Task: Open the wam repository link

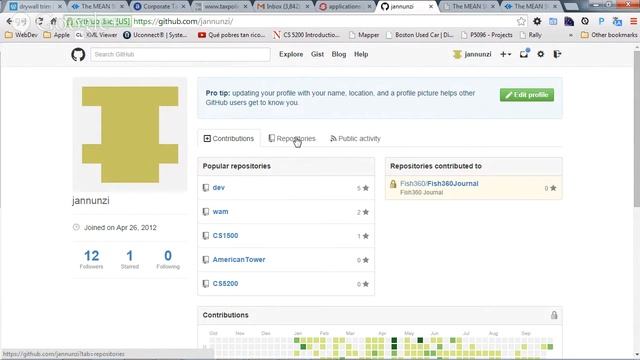Action: pos(220,211)
